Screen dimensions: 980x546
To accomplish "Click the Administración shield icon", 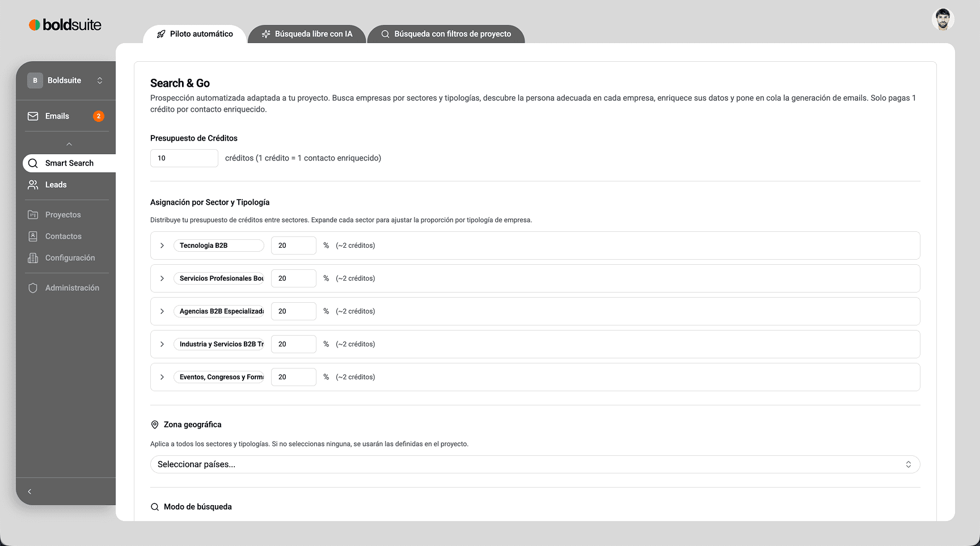I will (x=33, y=288).
